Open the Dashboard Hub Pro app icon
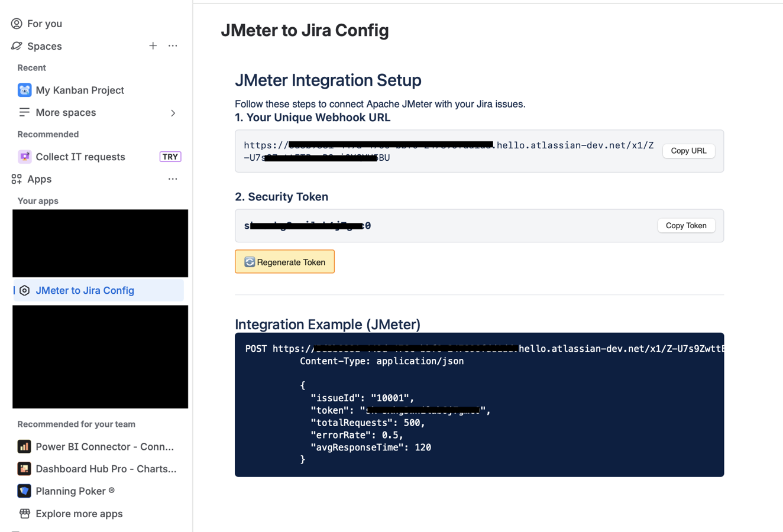 (24, 469)
